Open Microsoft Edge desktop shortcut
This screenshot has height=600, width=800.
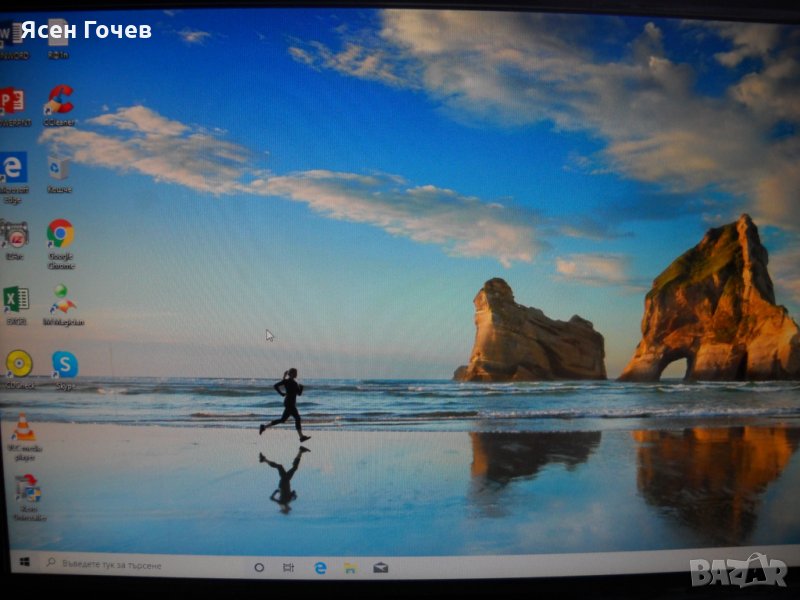click(x=13, y=168)
